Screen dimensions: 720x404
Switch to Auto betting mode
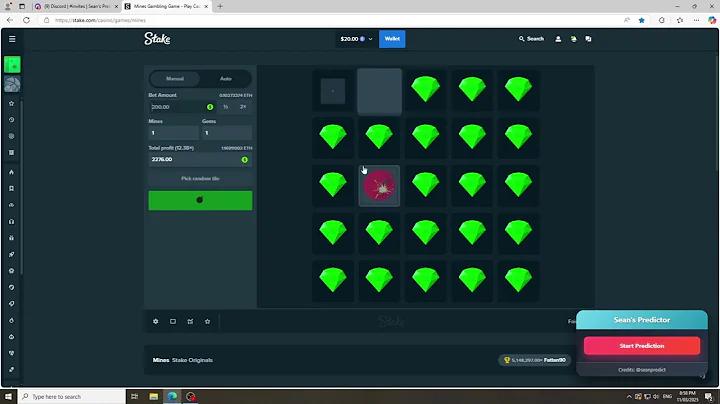[x=225, y=79]
